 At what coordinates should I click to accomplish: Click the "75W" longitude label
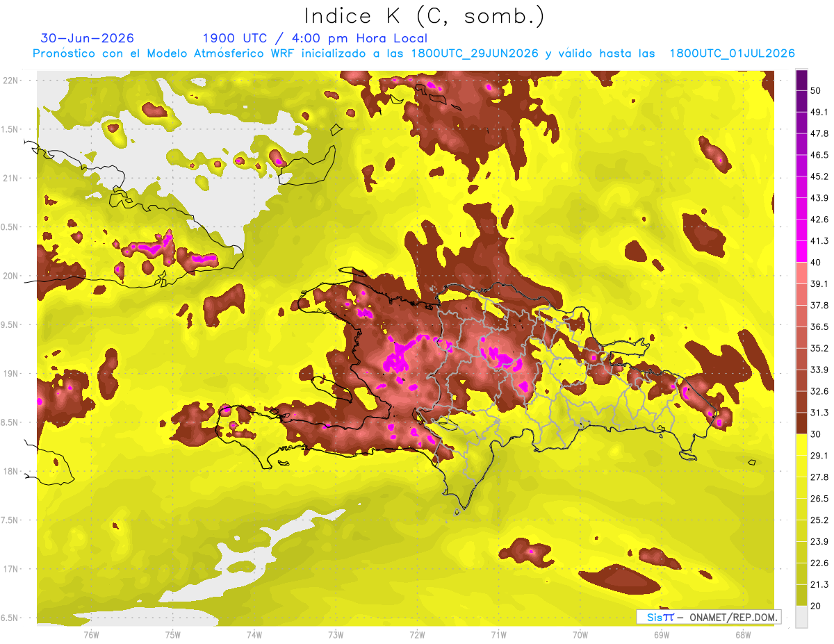173,634
